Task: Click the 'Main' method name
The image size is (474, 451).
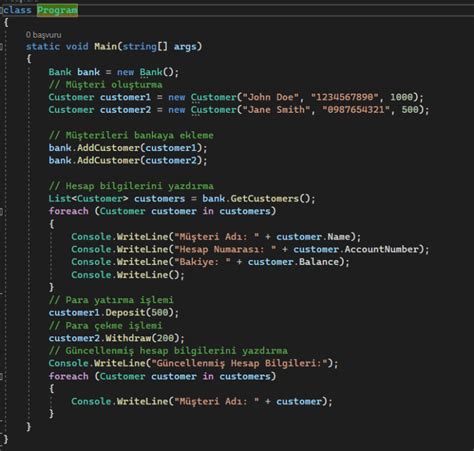Action: 105,47
